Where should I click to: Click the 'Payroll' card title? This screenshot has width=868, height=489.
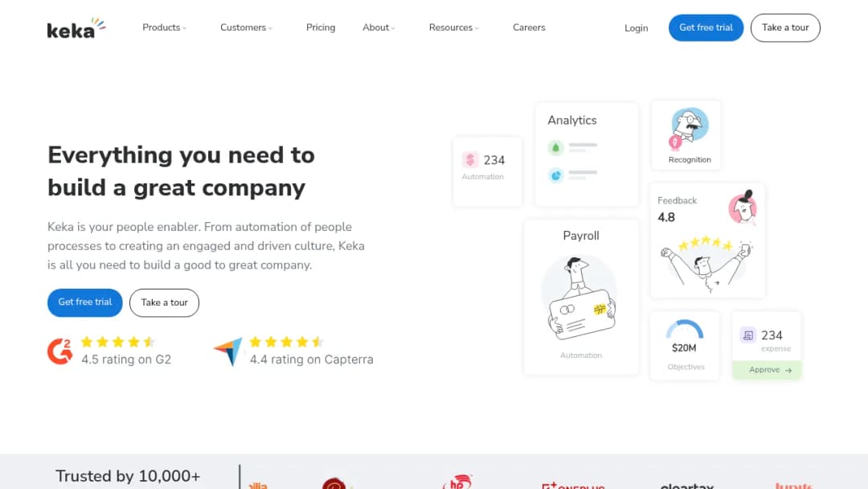click(x=581, y=236)
